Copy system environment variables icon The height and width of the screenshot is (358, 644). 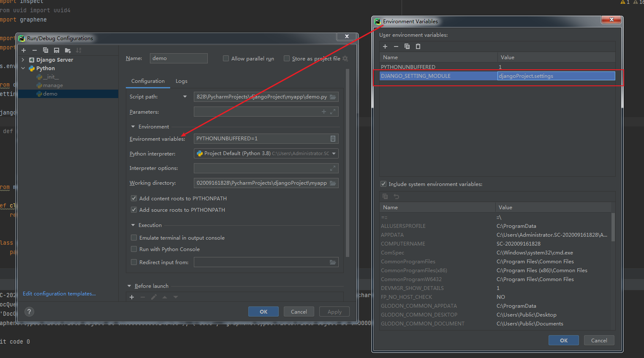(x=385, y=196)
